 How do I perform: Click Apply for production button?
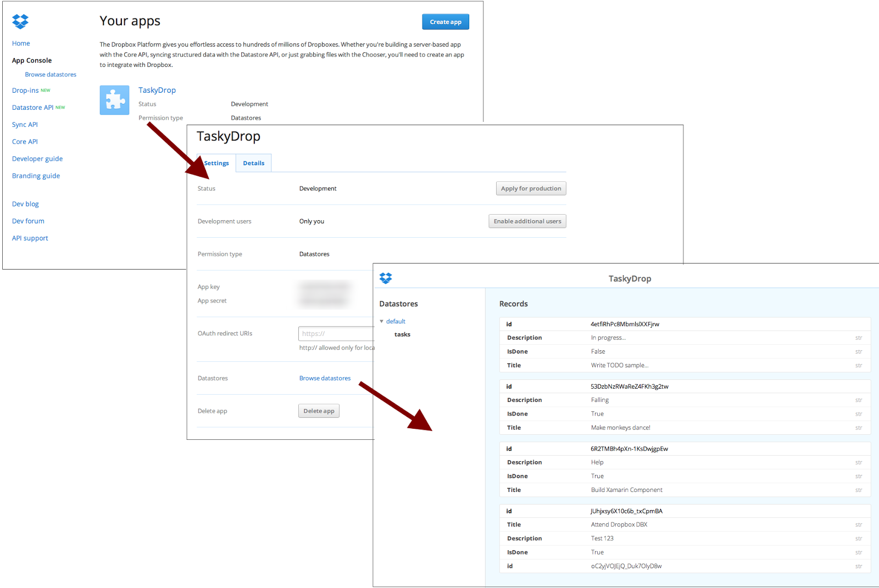(531, 188)
